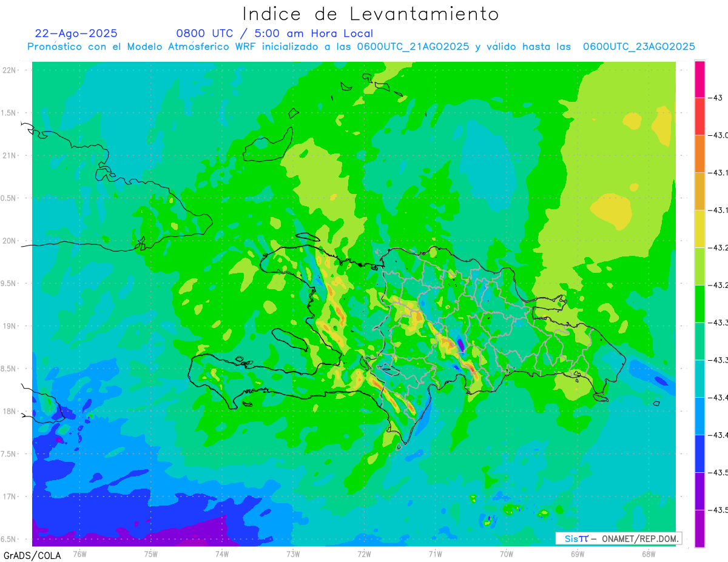Click the '70W' longitude label

click(507, 554)
